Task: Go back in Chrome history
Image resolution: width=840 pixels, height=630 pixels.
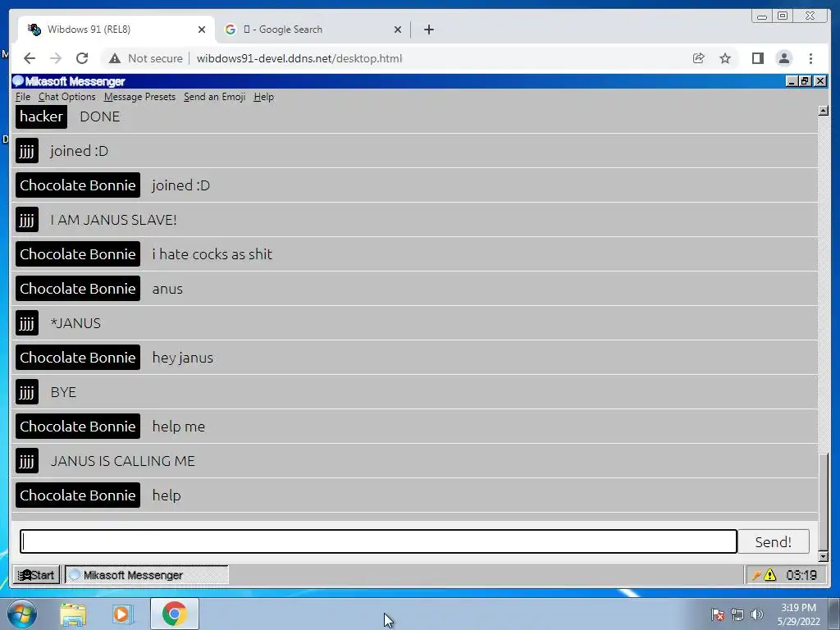Action: coord(30,58)
